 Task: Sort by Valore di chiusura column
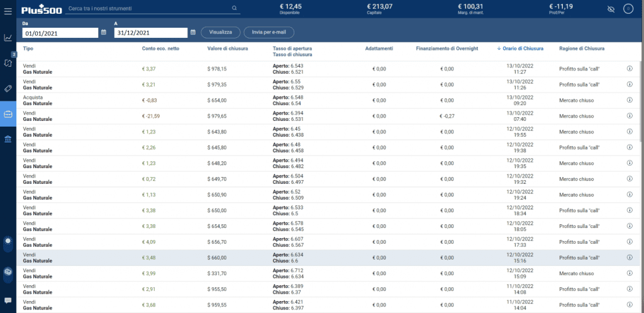click(228, 48)
